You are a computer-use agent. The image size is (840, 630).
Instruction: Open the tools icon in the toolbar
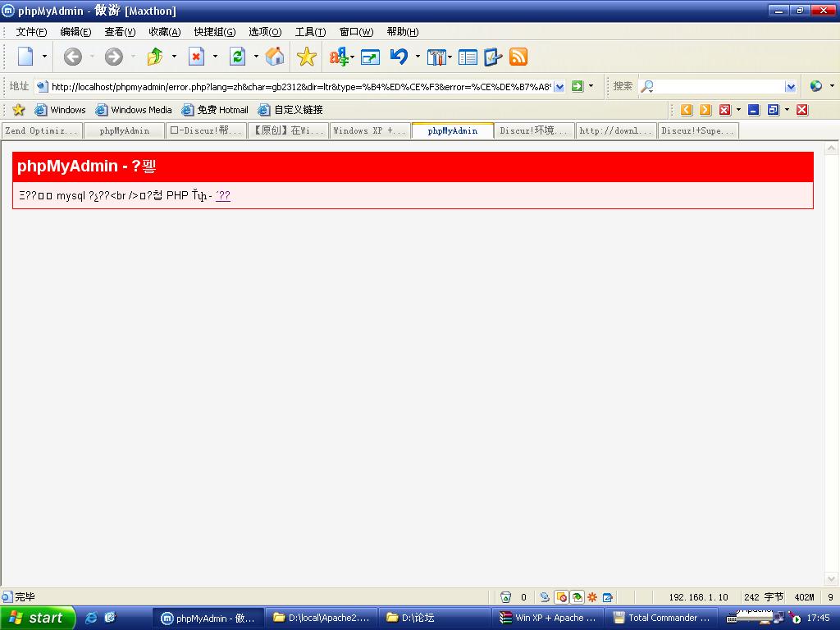436,57
